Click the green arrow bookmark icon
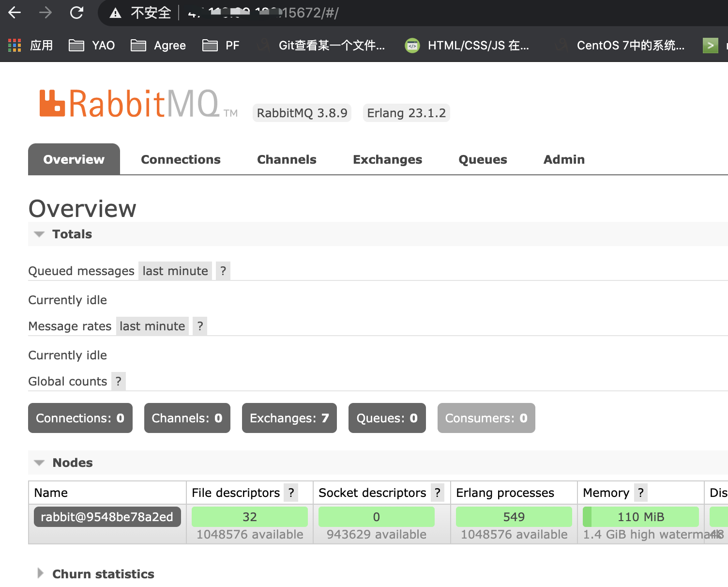The width and height of the screenshot is (728, 587). click(710, 46)
